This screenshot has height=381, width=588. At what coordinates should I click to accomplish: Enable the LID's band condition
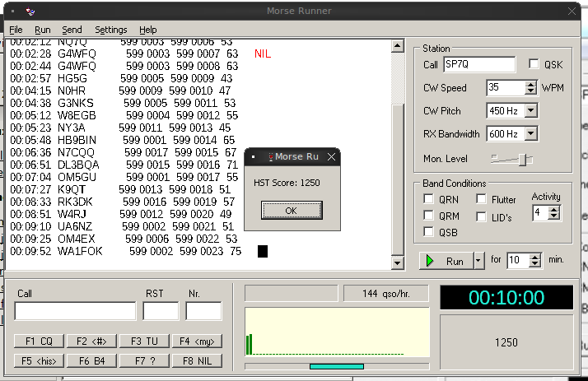481,216
